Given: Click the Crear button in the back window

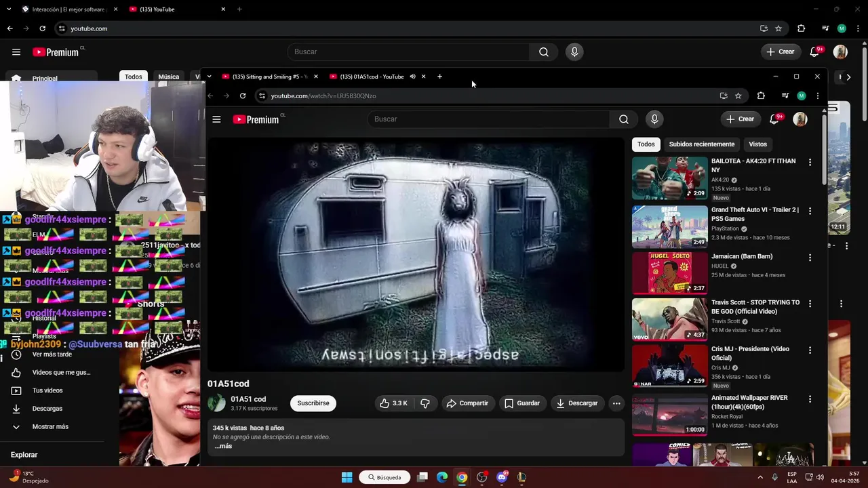Looking at the screenshot, I should coord(781,52).
